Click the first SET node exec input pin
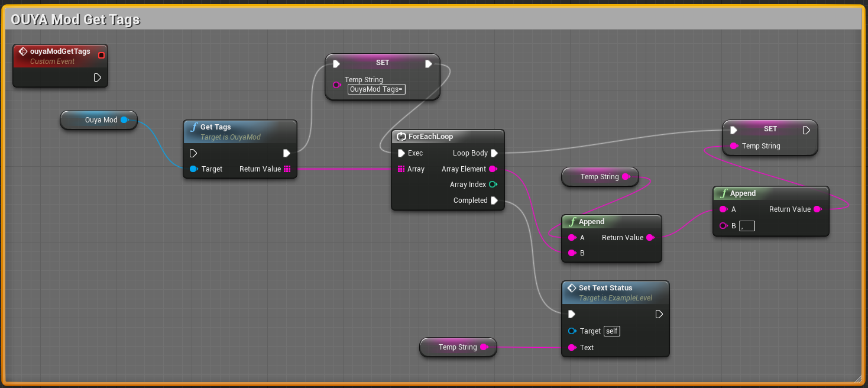The height and width of the screenshot is (388, 868). click(336, 64)
